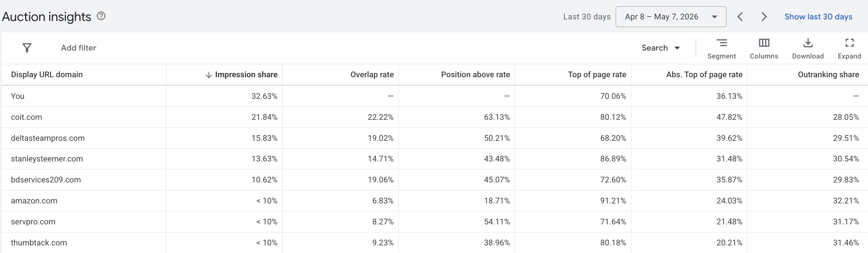
Task: Open the Auction insights help icon
Action: click(x=101, y=16)
